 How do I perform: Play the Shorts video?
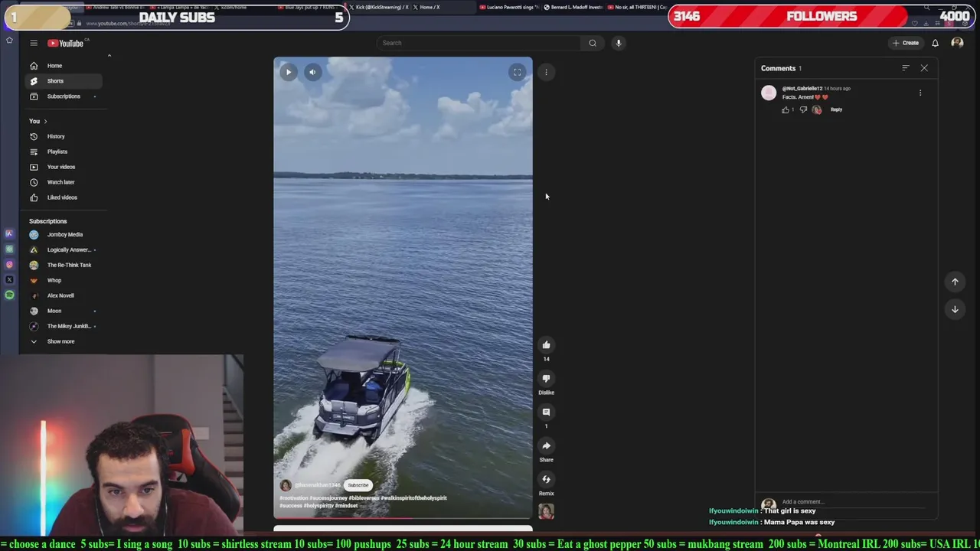point(289,72)
